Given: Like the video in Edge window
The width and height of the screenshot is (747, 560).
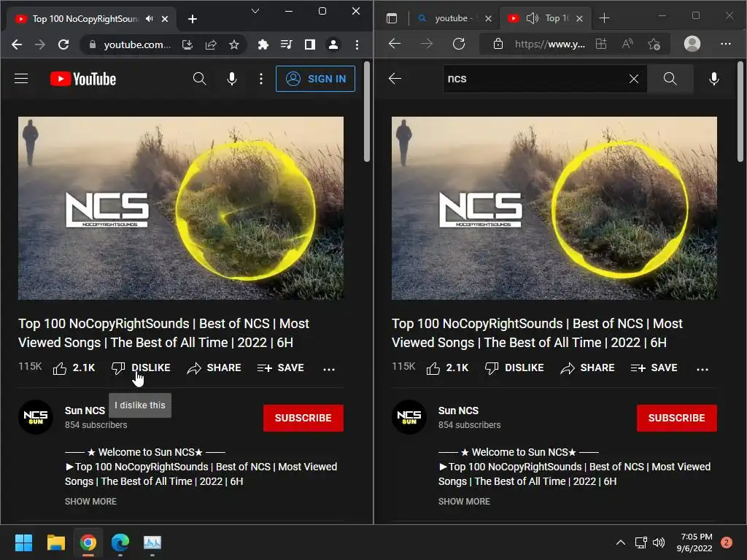Looking at the screenshot, I should (447, 367).
